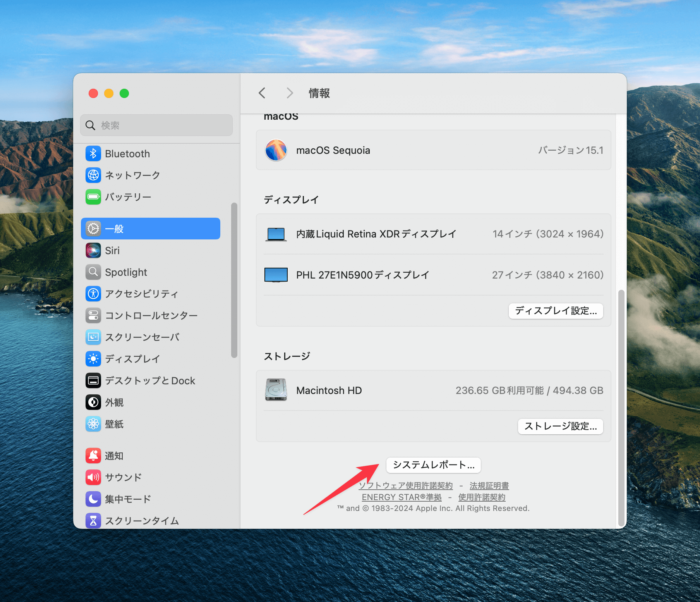Open 法規証明書 link

[489, 485]
